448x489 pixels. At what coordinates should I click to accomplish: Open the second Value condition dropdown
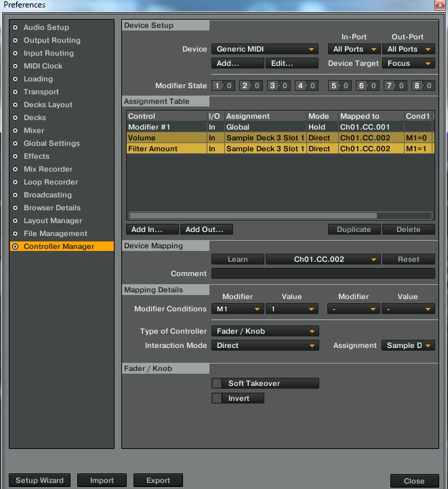[409, 309]
